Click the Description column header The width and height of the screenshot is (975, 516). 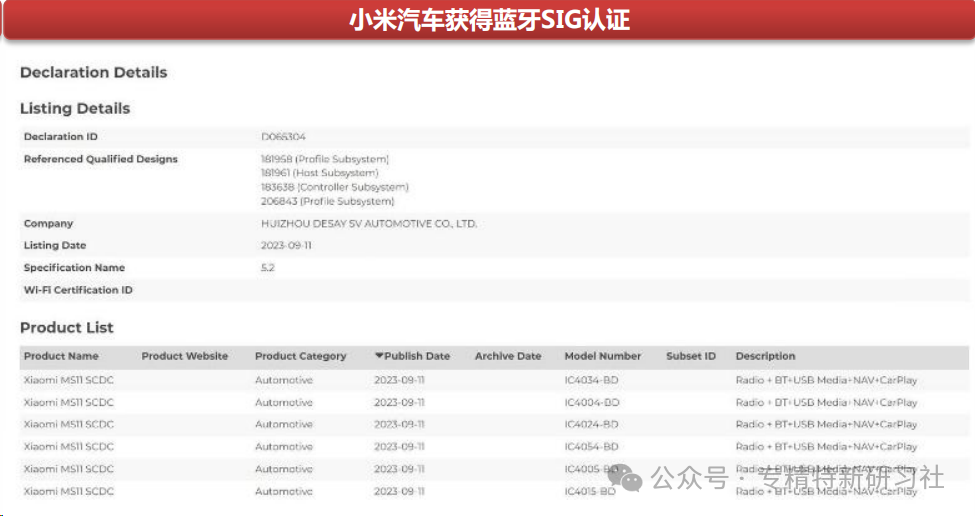(765, 356)
